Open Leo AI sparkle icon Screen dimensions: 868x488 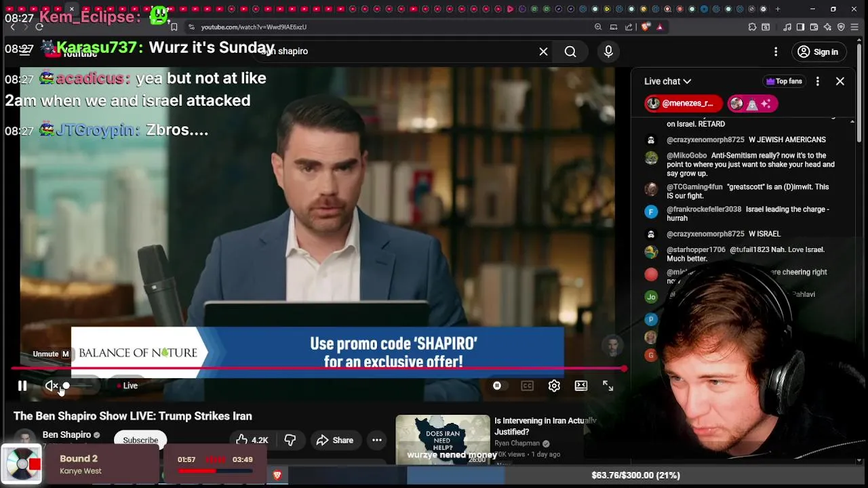click(827, 27)
